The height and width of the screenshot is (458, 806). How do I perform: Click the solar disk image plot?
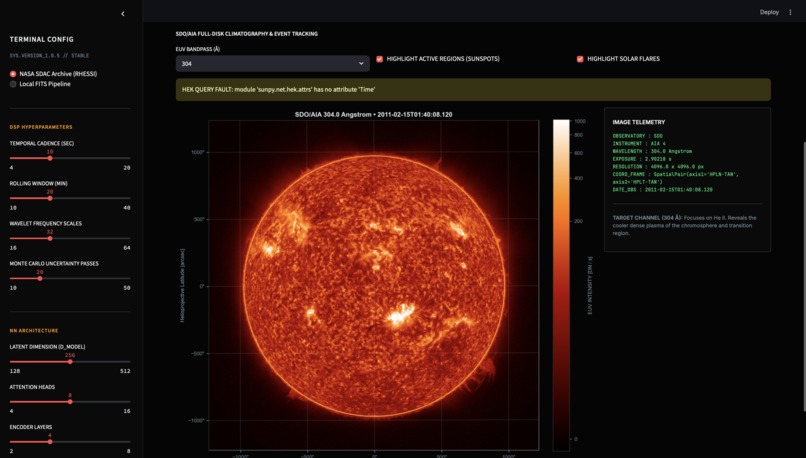[x=374, y=286]
